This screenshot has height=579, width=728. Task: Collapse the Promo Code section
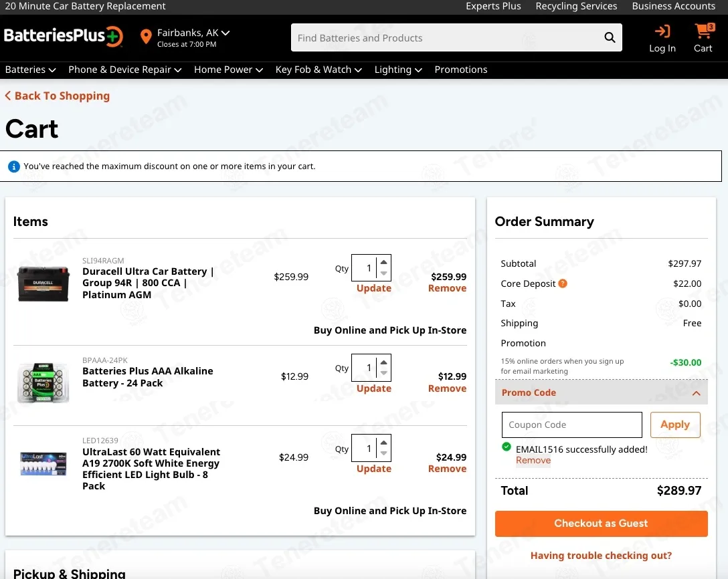pyautogui.click(x=602, y=392)
